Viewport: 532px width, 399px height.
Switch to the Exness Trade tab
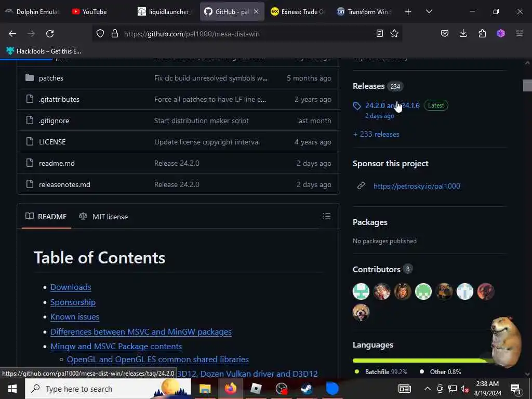click(x=298, y=12)
